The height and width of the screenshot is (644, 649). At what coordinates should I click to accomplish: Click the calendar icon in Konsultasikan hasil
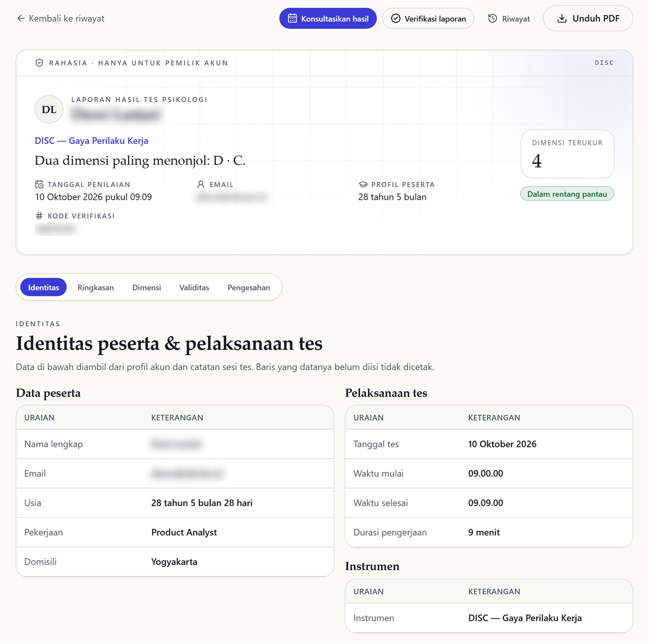pos(293,18)
